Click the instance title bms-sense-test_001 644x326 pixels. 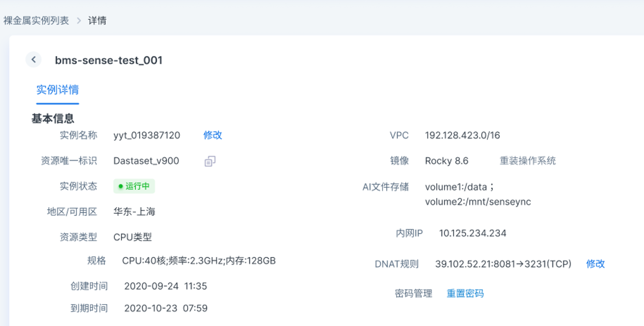109,60
